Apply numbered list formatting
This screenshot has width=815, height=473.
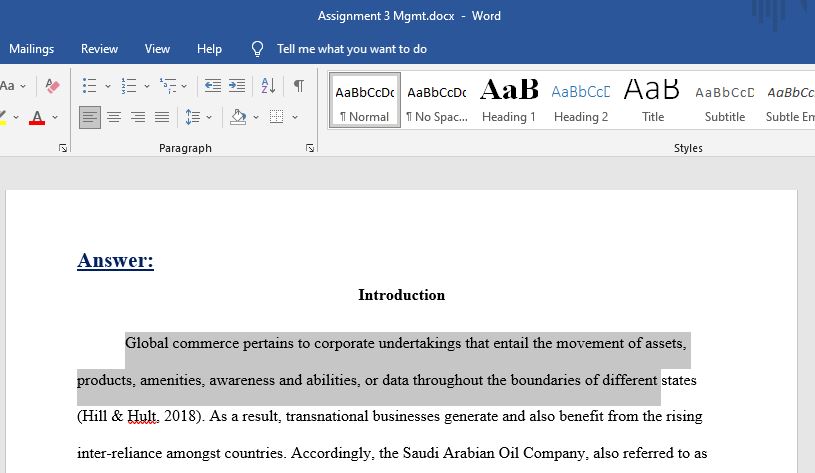(128, 86)
